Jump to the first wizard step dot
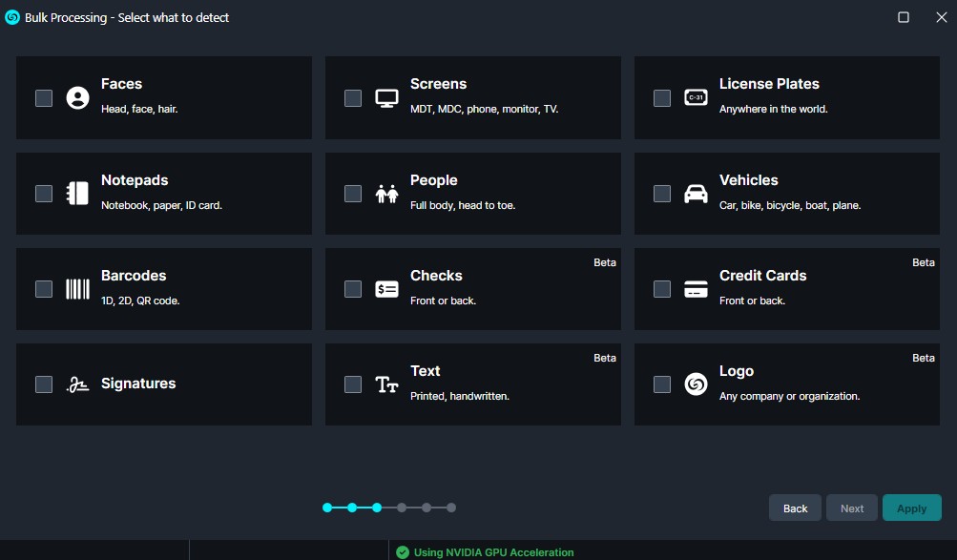957x560 pixels. click(x=327, y=508)
